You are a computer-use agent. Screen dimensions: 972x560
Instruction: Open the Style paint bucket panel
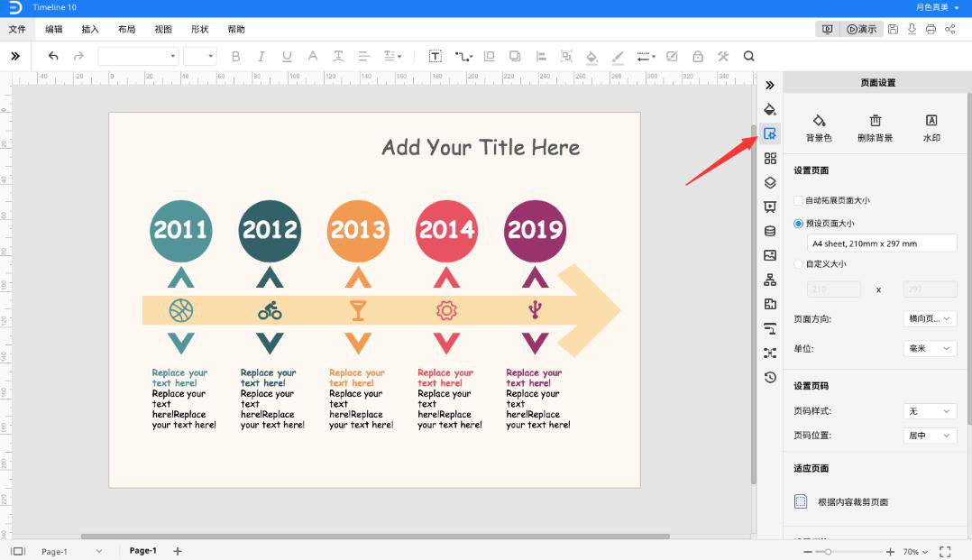tap(770, 110)
